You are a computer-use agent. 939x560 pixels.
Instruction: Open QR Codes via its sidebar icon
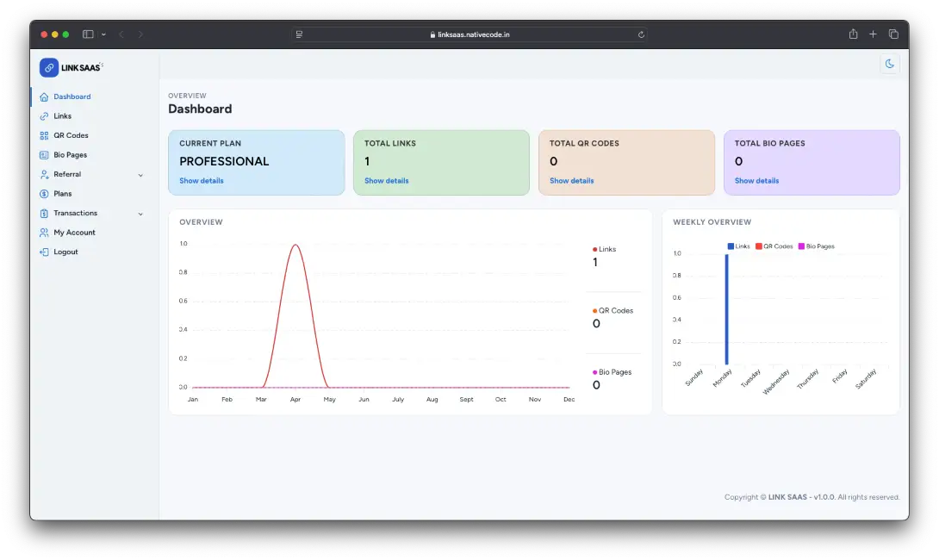coord(44,135)
